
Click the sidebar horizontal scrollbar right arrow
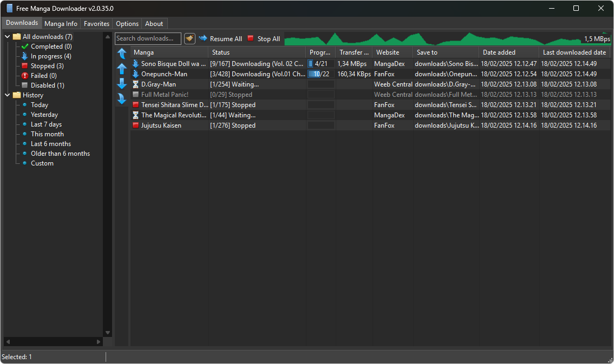point(99,342)
